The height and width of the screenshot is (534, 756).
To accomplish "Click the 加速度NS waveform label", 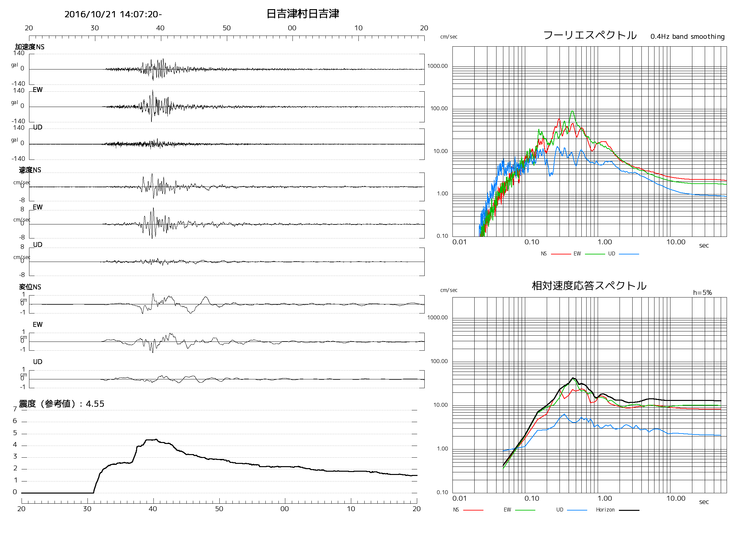I will [30, 47].
